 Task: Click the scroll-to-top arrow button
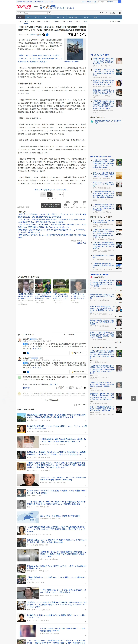coord(133,398)
